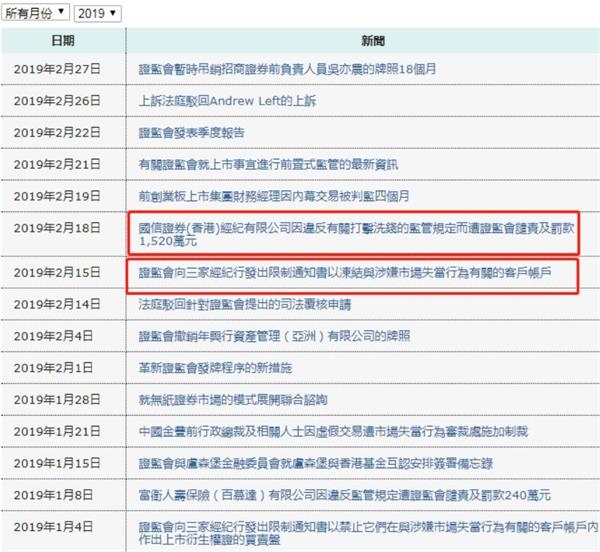Screen dimensions: 600x552
Task: Open 富衛人壽保險 fined 240萬元 news
Action: coord(344,495)
